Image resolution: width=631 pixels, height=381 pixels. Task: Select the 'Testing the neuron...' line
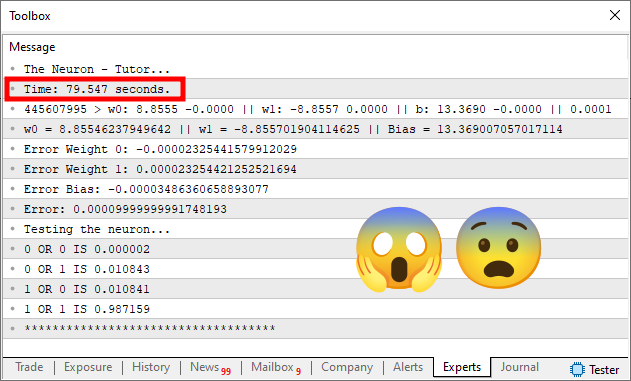tap(316, 229)
